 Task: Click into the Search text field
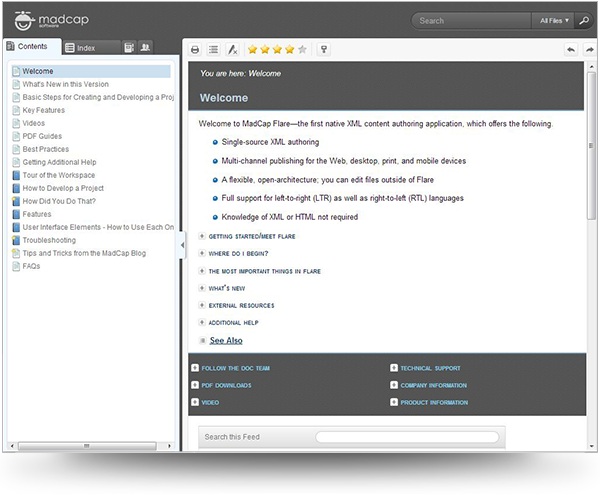coord(471,21)
